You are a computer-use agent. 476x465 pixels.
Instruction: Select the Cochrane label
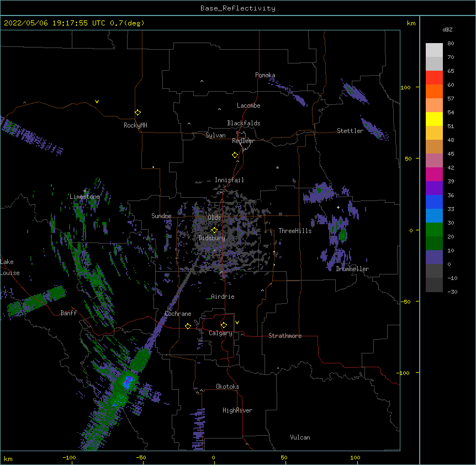(x=178, y=314)
